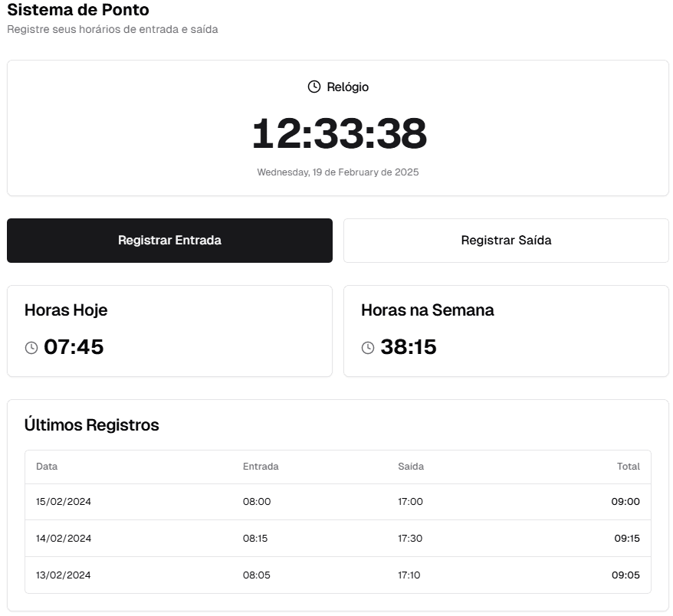Click the clock icon beside 38:15
The height and width of the screenshot is (616, 673).
[368, 348]
